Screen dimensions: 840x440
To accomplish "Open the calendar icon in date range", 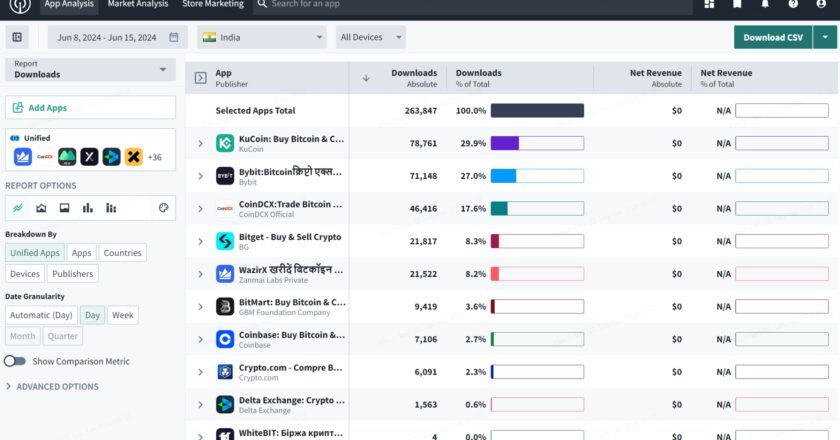I will [174, 37].
